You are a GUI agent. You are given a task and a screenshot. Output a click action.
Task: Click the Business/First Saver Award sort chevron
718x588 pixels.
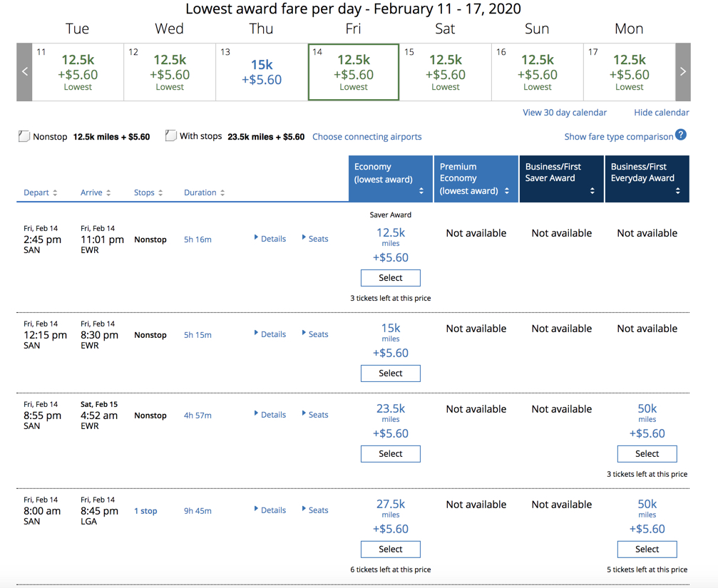pos(592,190)
